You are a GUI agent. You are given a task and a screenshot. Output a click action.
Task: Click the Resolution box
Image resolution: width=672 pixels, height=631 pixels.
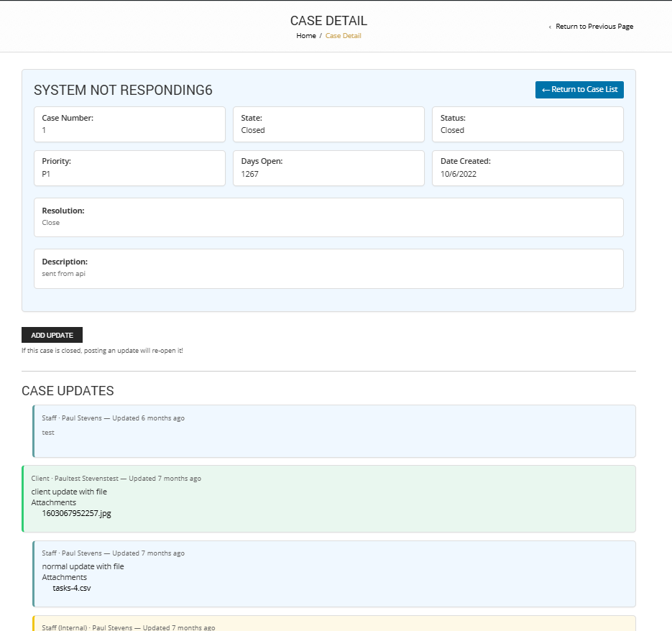tap(328, 217)
